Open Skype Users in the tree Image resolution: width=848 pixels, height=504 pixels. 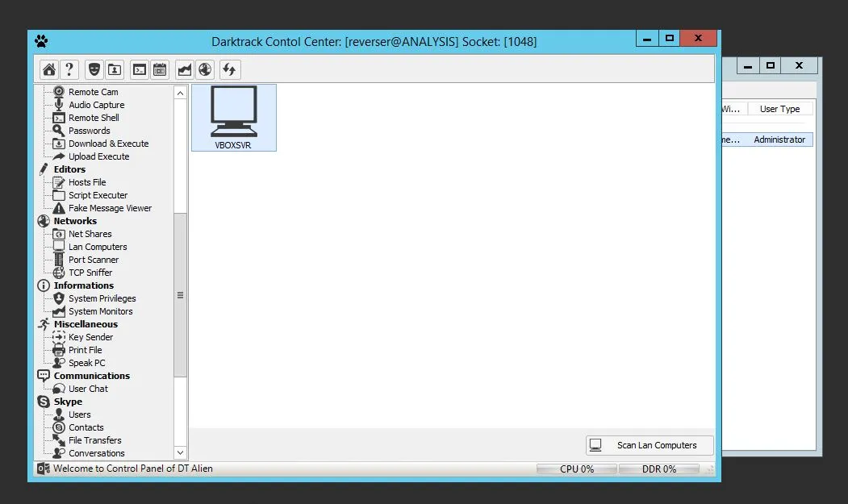pos(80,414)
